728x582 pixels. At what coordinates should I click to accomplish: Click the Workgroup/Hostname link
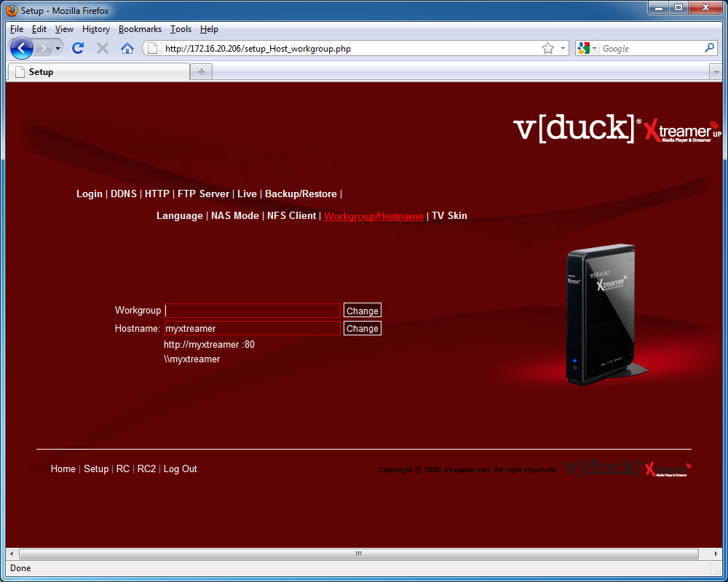[373, 216]
